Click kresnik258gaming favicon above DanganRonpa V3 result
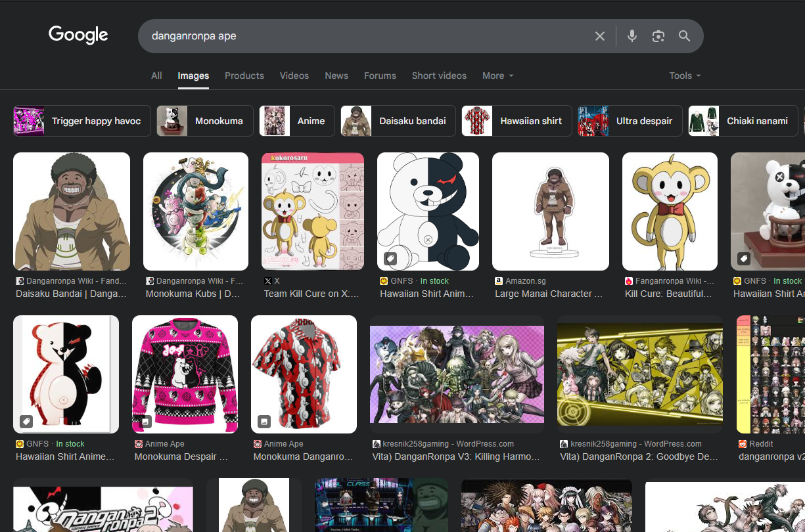Screen dimensions: 805x532 [x=377, y=444]
